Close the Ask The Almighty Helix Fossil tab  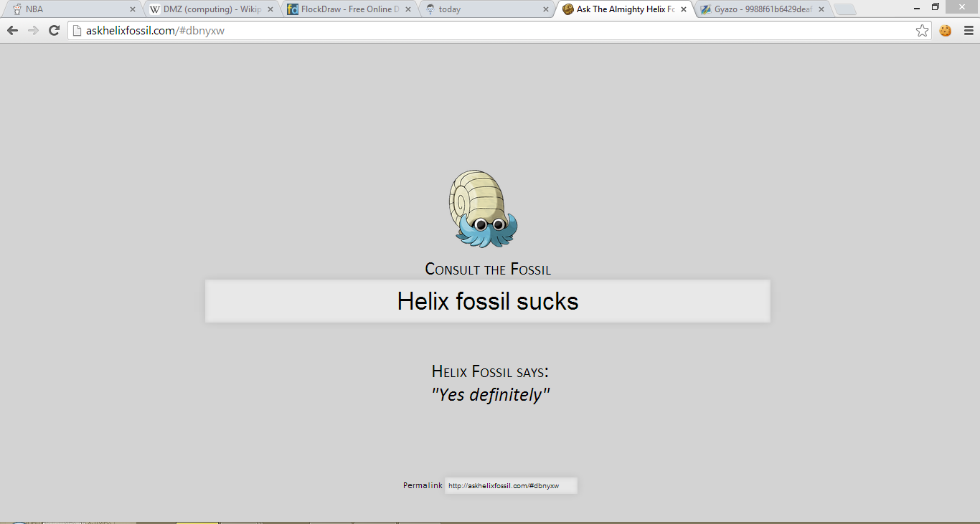pos(684,9)
